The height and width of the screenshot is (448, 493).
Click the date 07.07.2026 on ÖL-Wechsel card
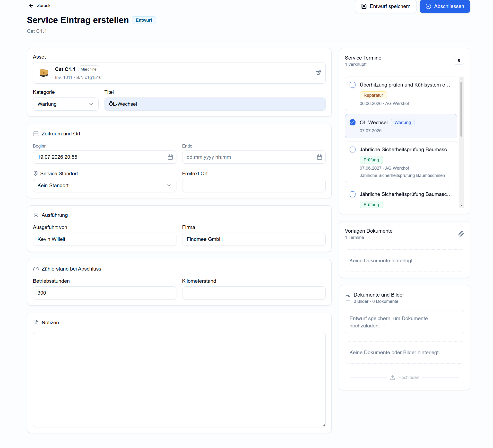click(x=371, y=131)
